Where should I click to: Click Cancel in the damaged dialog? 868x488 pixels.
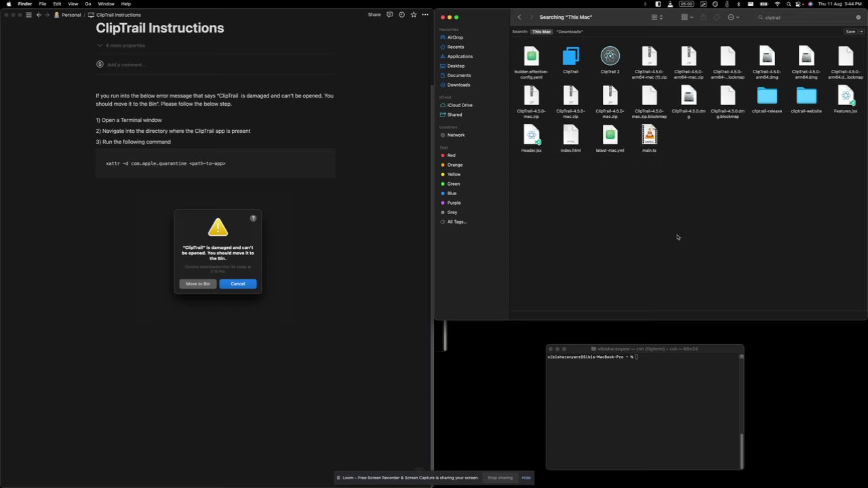(x=238, y=284)
